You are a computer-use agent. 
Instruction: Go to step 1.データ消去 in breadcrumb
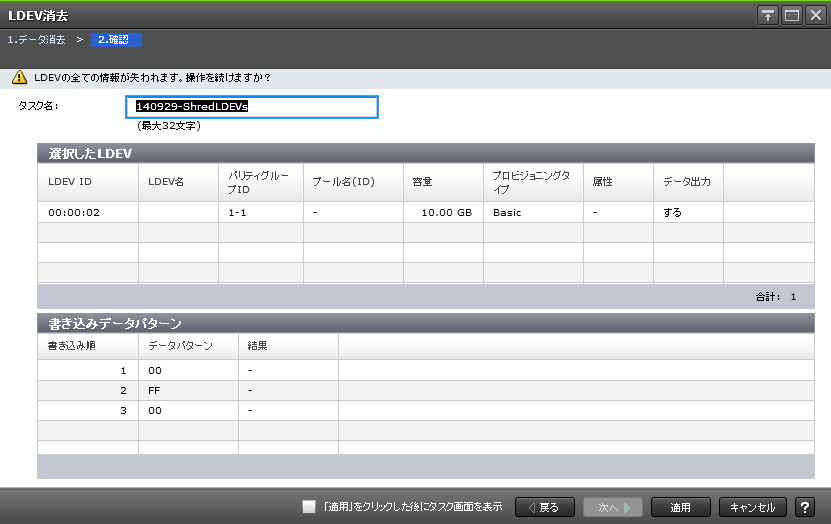point(37,39)
